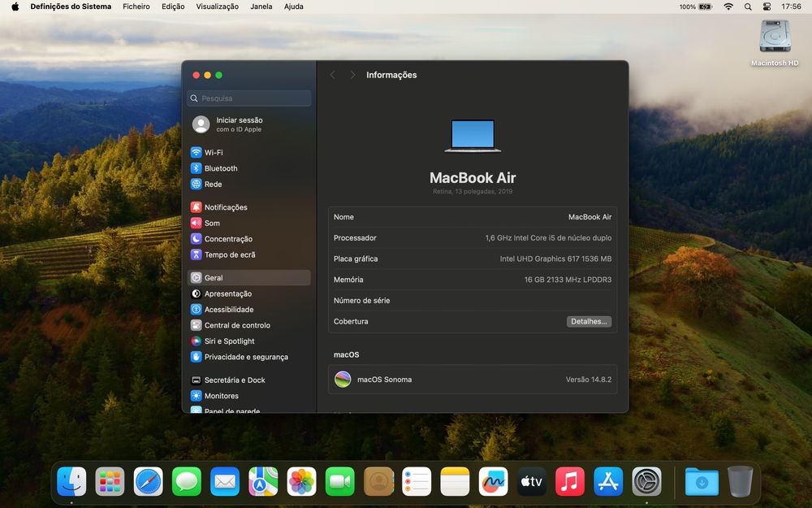This screenshot has width=812, height=508.
Task: Open App Store from the Dock
Action: pyautogui.click(x=608, y=481)
